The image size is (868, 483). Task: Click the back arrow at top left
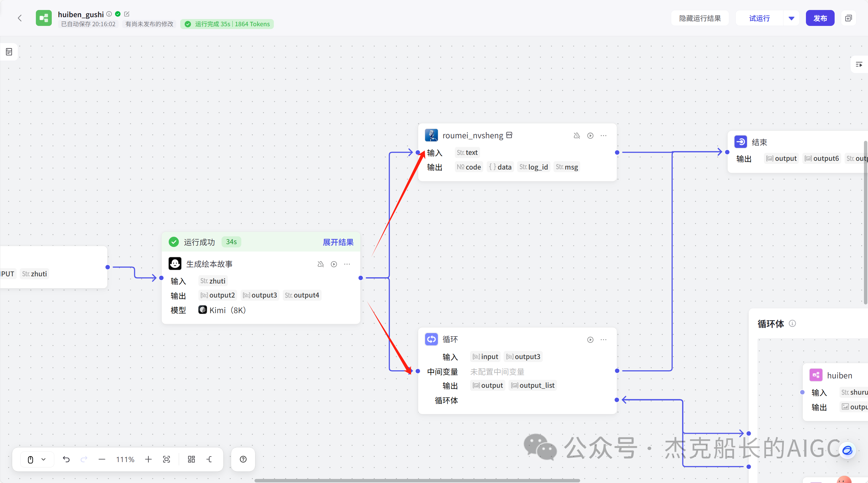20,18
